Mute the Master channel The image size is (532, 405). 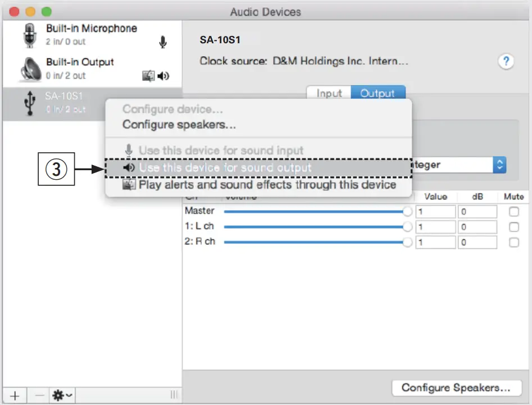point(513,212)
